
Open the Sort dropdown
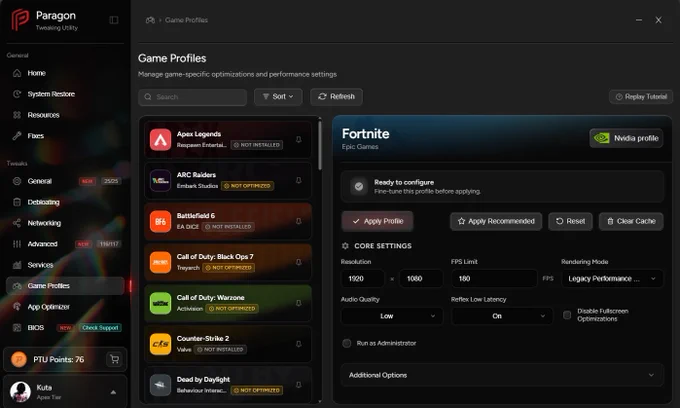(278, 97)
